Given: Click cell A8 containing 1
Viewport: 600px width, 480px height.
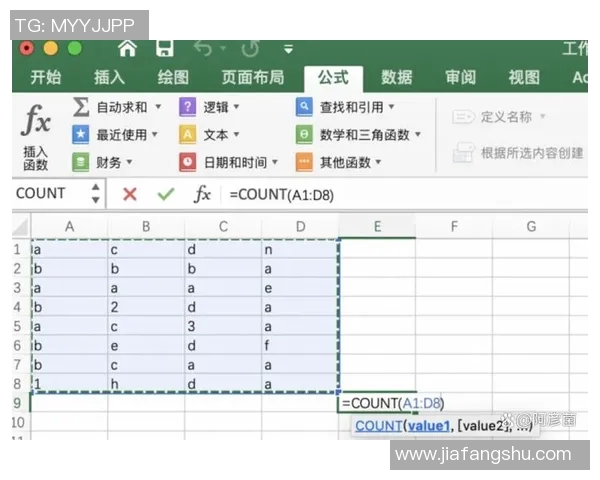Looking at the screenshot, I should pyautogui.click(x=69, y=384).
